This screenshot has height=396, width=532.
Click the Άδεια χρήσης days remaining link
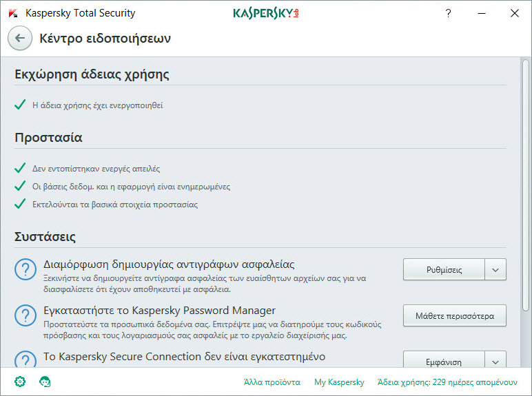point(447,382)
